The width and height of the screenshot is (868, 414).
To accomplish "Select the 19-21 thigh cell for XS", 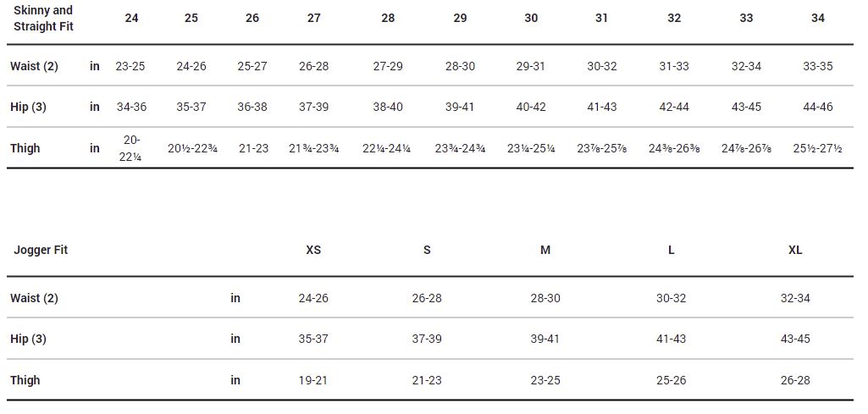I will [313, 381].
